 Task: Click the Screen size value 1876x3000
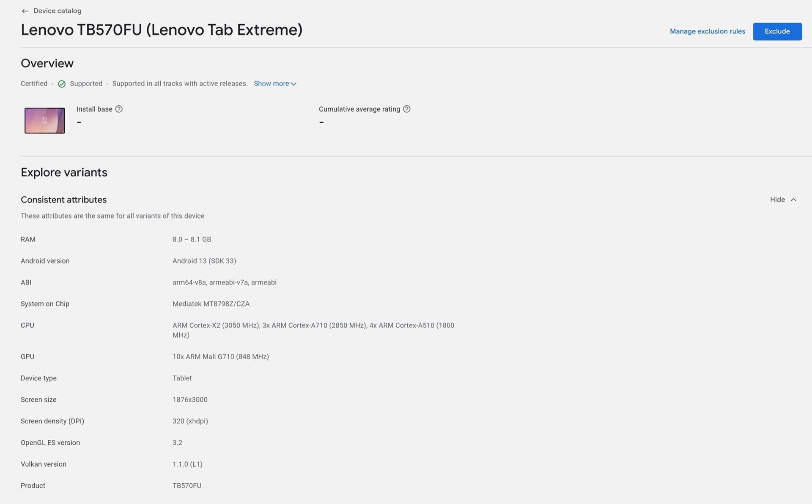pos(189,400)
